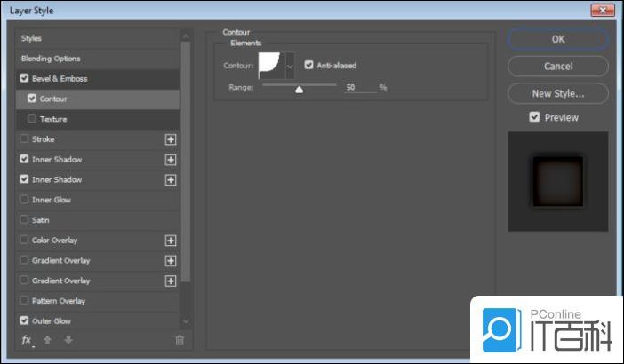Viewport: 624px width, 364px height.
Task: Click the Range percent field showing 50
Action: click(360, 87)
